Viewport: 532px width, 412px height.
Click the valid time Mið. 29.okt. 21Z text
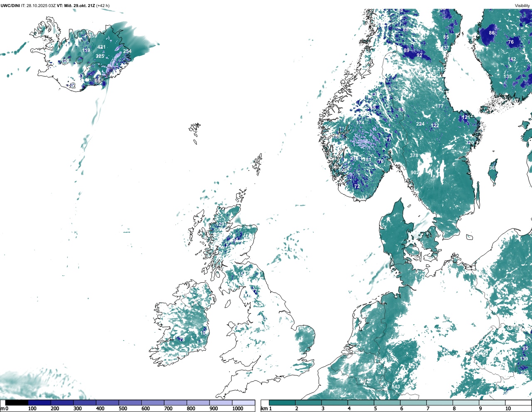point(79,5)
